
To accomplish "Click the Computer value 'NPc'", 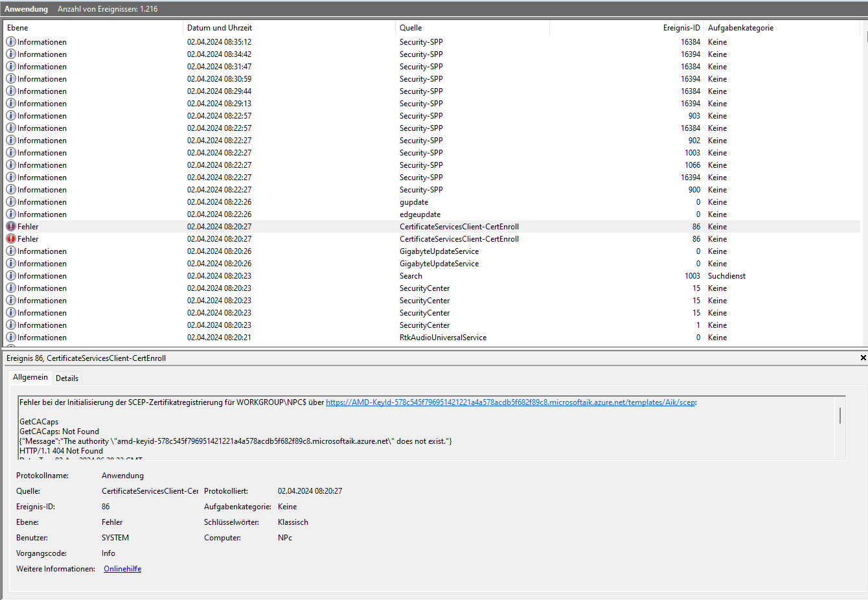I will click(285, 538).
